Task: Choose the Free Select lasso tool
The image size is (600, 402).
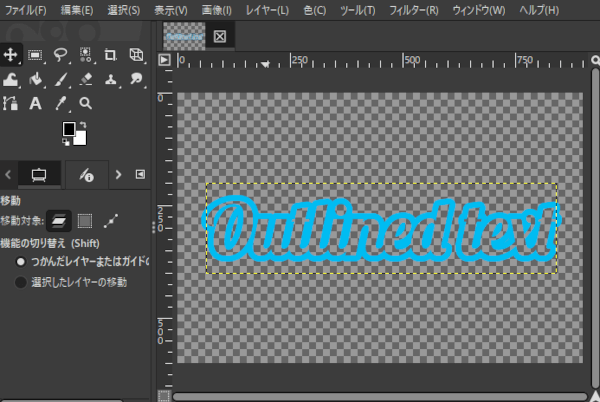Action: pos(61,54)
